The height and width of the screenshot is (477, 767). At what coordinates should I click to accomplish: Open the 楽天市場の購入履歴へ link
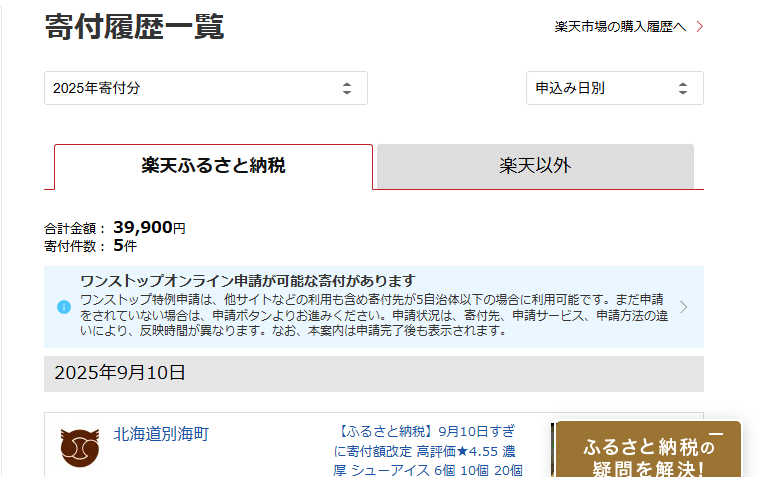pyautogui.click(x=620, y=27)
